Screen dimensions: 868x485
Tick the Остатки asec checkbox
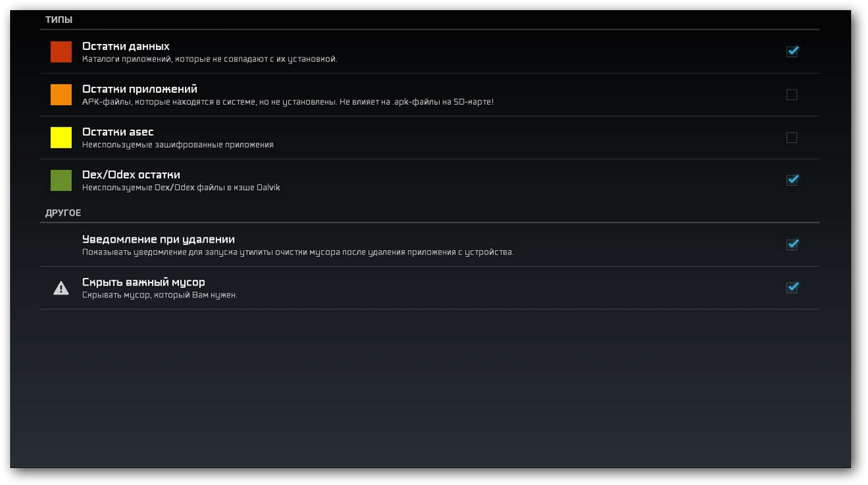791,138
